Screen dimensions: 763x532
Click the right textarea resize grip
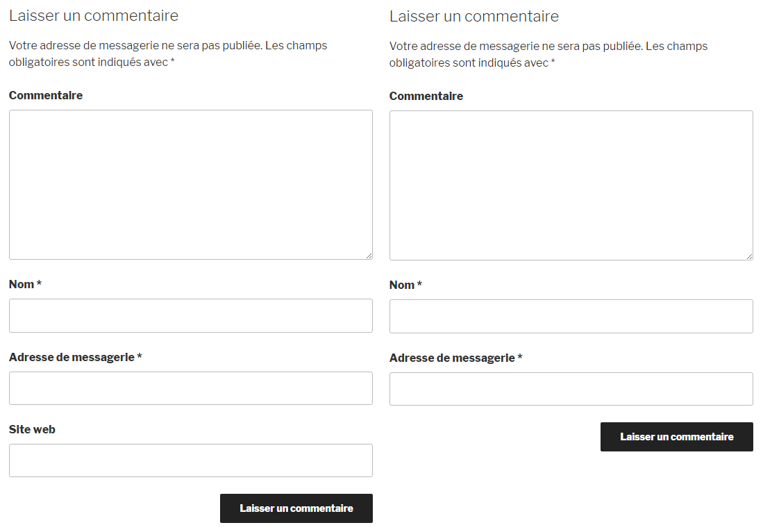pos(750,256)
